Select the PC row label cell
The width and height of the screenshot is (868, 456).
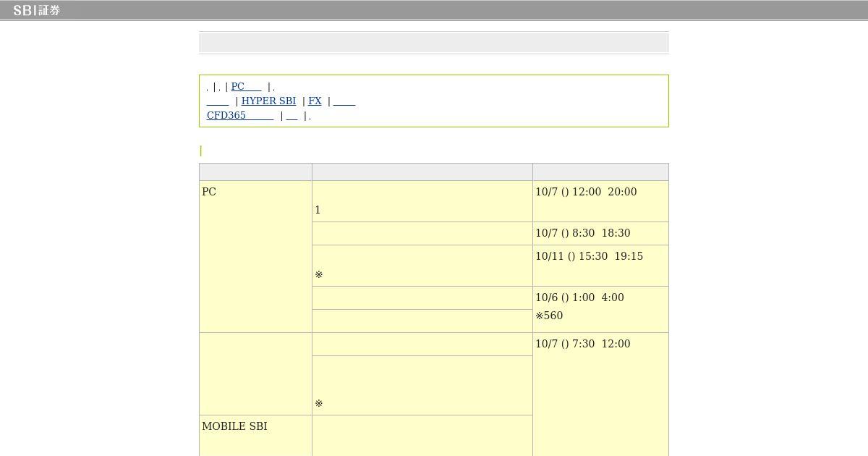pyautogui.click(x=255, y=256)
